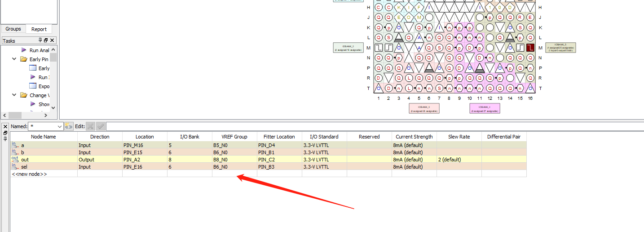
Task: Select Slew Rate cell 2 (default)
Action: [x=459, y=160]
